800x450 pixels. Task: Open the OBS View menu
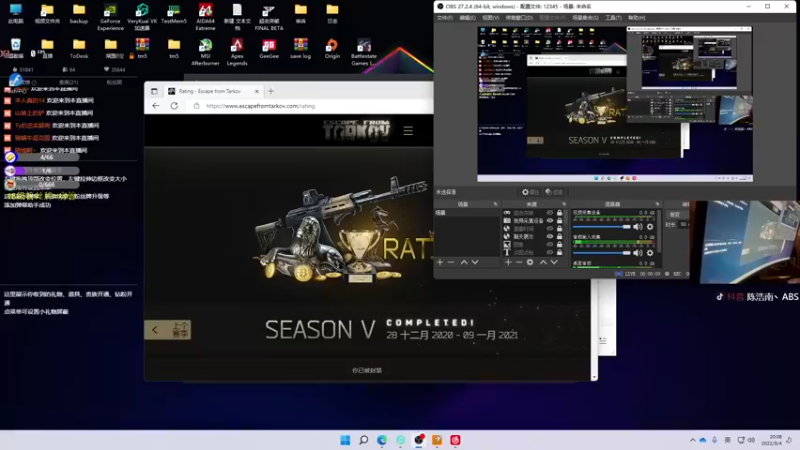click(x=490, y=18)
